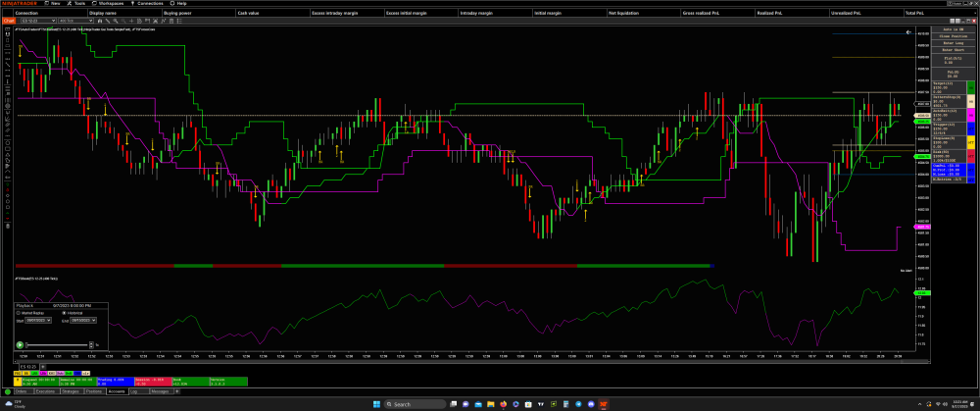Switch to the Strategies tab
This screenshot has width=980, height=411.
coord(69,390)
